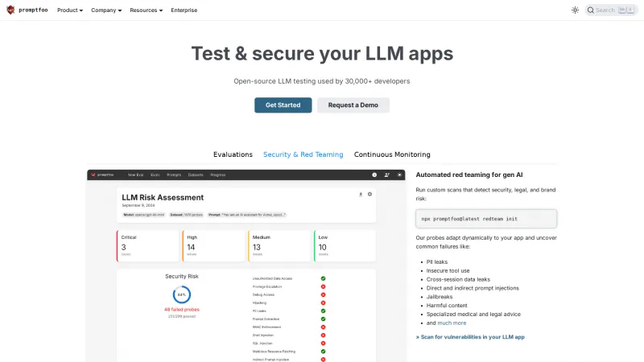Click the green check for Unauthorized Data Access
This screenshot has height=362, width=644.
coord(324,278)
